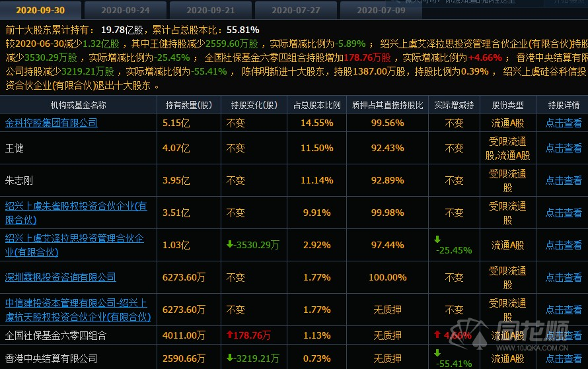Switch to the 2020-07-27 tab

(x=296, y=10)
